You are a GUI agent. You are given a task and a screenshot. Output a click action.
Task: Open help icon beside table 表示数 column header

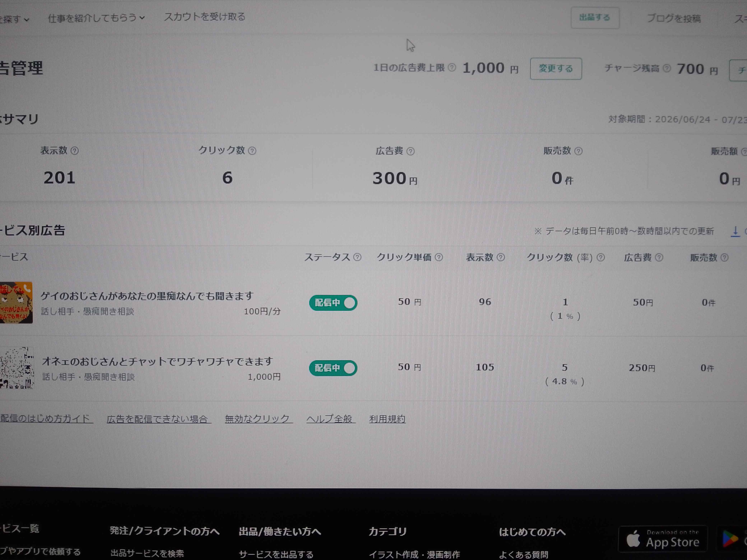(x=501, y=258)
